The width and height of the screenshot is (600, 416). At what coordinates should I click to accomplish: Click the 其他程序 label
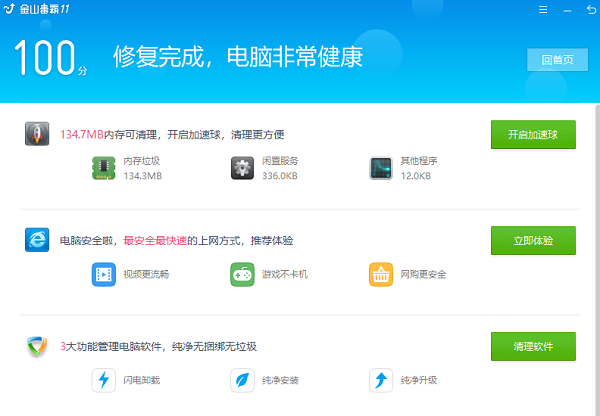coord(419,161)
